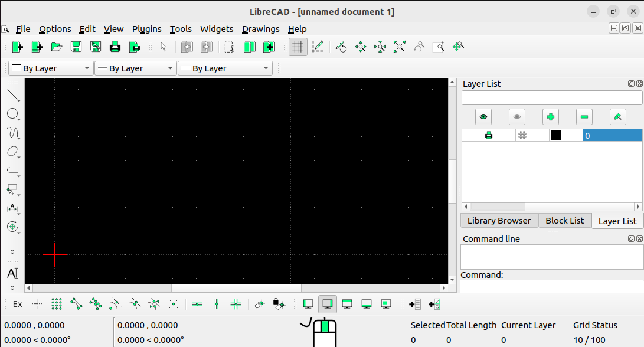Switch to the Block List tab
The image size is (644, 347).
(564, 220)
